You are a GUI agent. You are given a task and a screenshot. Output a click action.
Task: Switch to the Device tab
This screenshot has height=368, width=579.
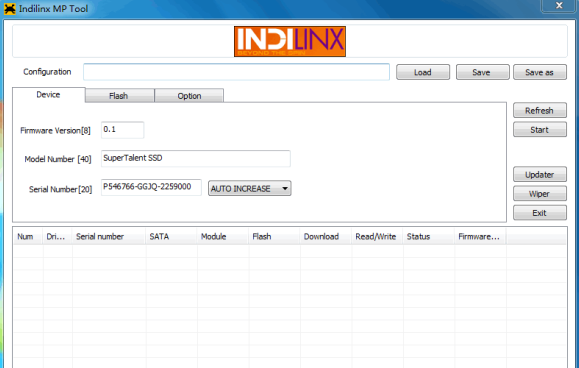pyautogui.click(x=49, y=95)
